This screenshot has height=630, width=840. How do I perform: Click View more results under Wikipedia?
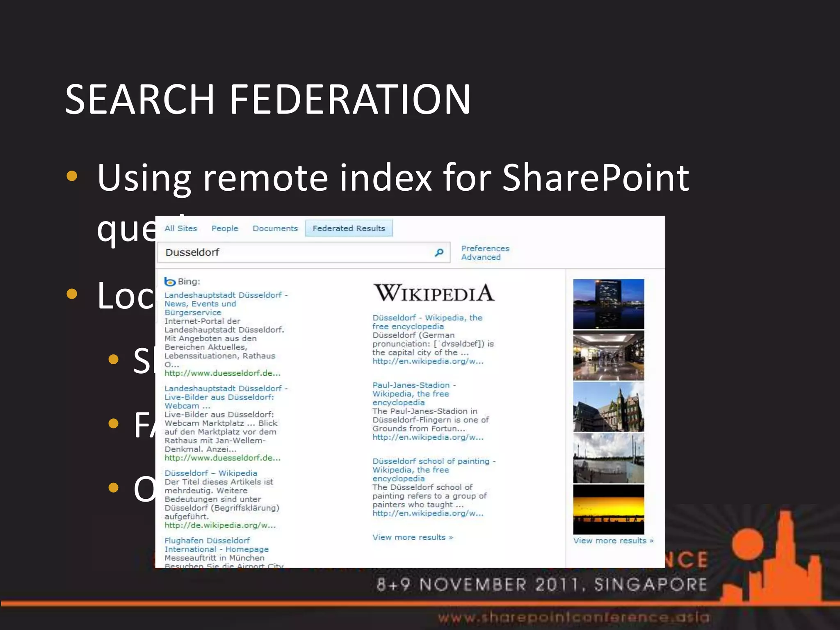point(413,537)
